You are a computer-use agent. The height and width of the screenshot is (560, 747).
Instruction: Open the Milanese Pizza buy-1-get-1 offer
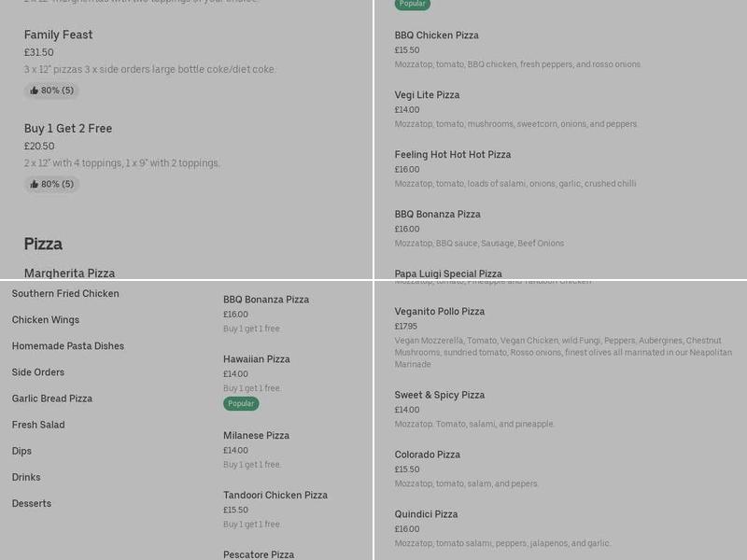click(x=257, y=435)
